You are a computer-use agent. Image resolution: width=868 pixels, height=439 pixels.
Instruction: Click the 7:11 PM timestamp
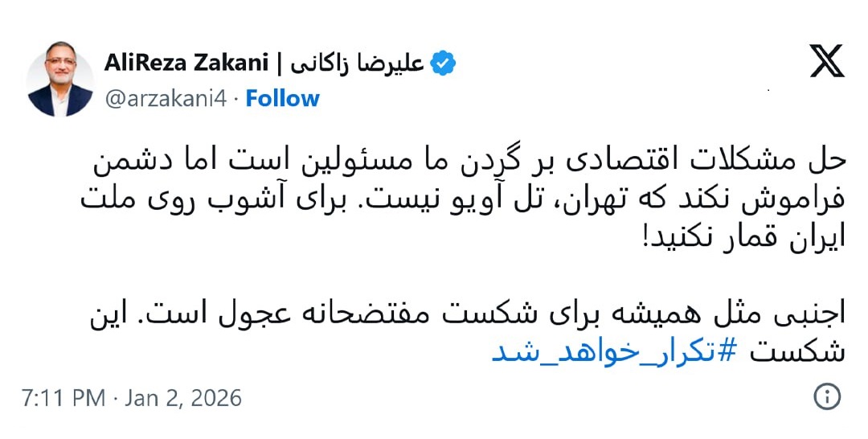click(63, 397)
